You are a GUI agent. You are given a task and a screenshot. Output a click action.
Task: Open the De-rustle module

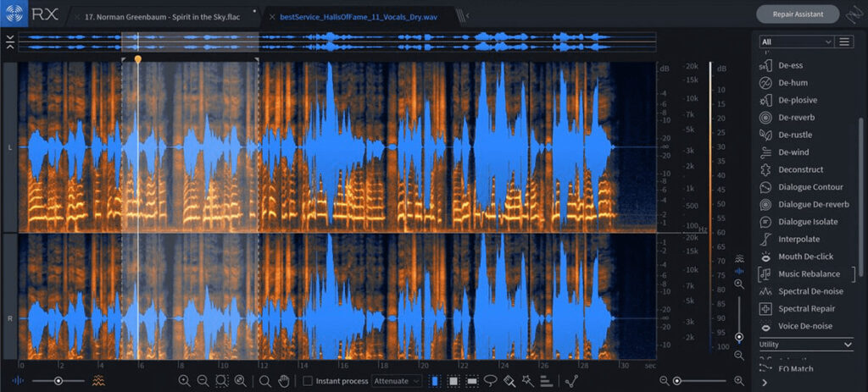[787, 135]
